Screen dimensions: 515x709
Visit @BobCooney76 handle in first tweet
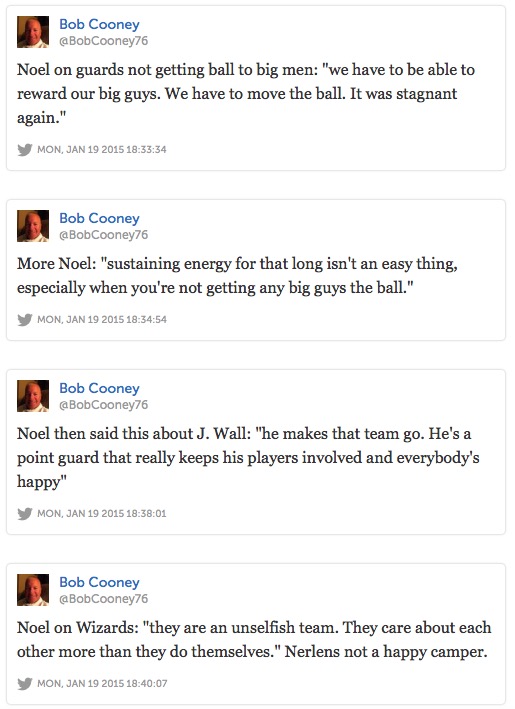click(104, 41)
